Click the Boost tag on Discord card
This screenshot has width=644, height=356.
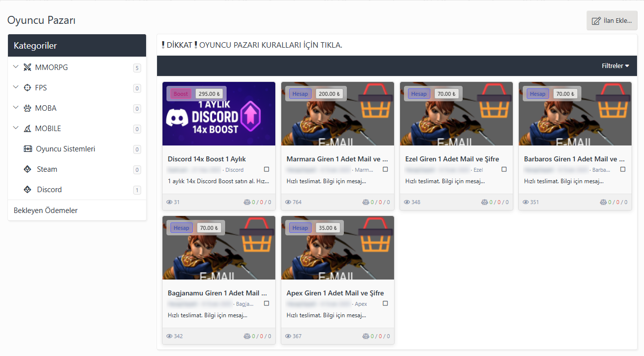pyautogui.click(x=181, y=94)
